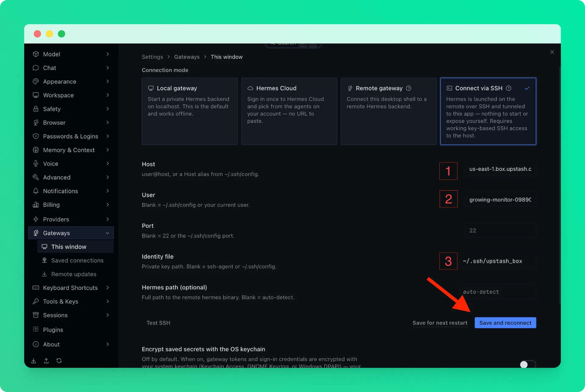Image resolution: width=585 pixels, height=392 pixels.
Task: Click the help icon beside Remote gateway
Action: click(x=409, y=88)
